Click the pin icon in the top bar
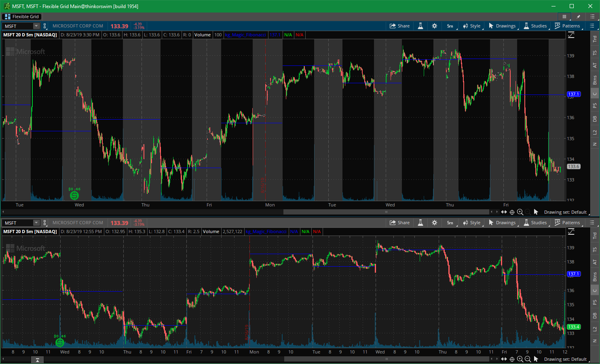600x364 pixels. click(578, 17)
